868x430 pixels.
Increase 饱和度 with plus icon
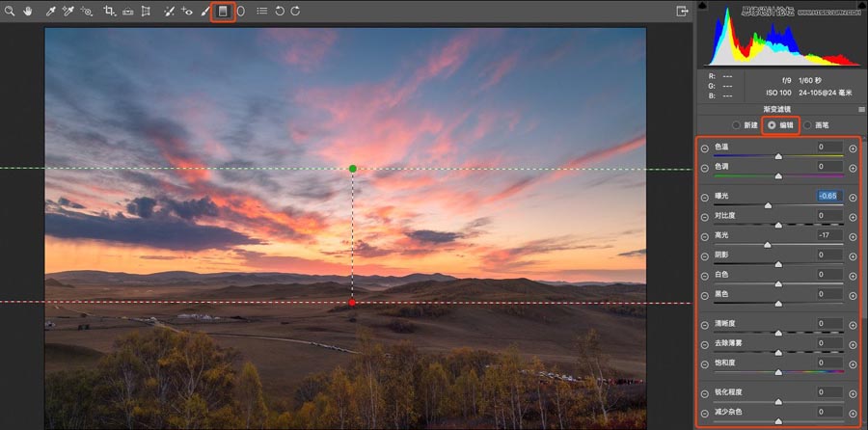(853, 364)
